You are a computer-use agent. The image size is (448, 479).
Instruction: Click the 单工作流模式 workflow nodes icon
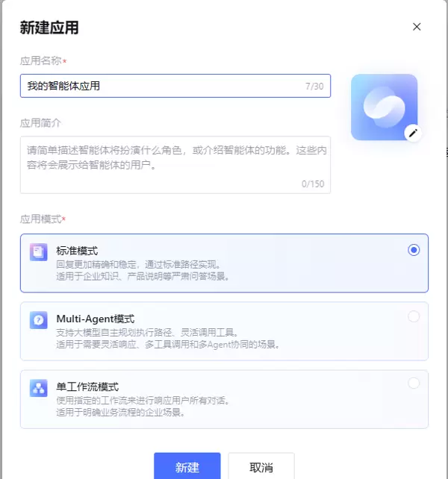39,388
